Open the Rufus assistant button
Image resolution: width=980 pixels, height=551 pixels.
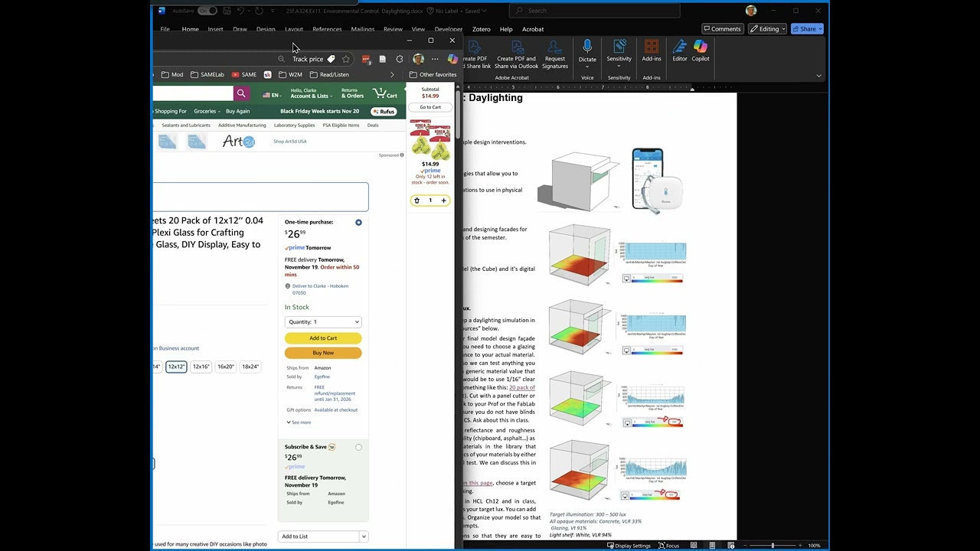click(384, 112)
